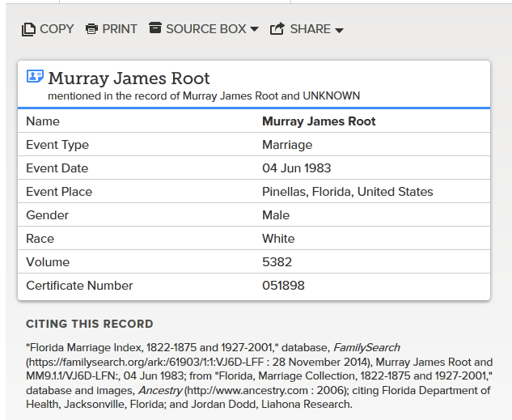Select the Certificate Number label
512x420 pixels.
pyautogui.click(x=79, y=286)
